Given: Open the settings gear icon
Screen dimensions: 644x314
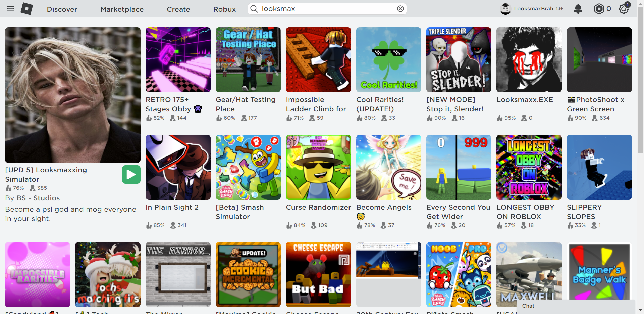Looking at the screenshot, I should tap(624, 9).
